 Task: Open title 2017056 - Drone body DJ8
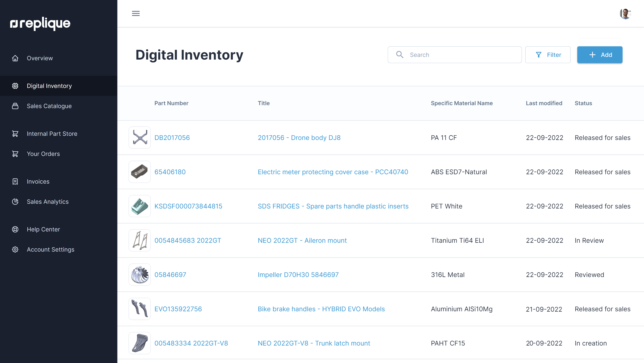pos(299,138)
